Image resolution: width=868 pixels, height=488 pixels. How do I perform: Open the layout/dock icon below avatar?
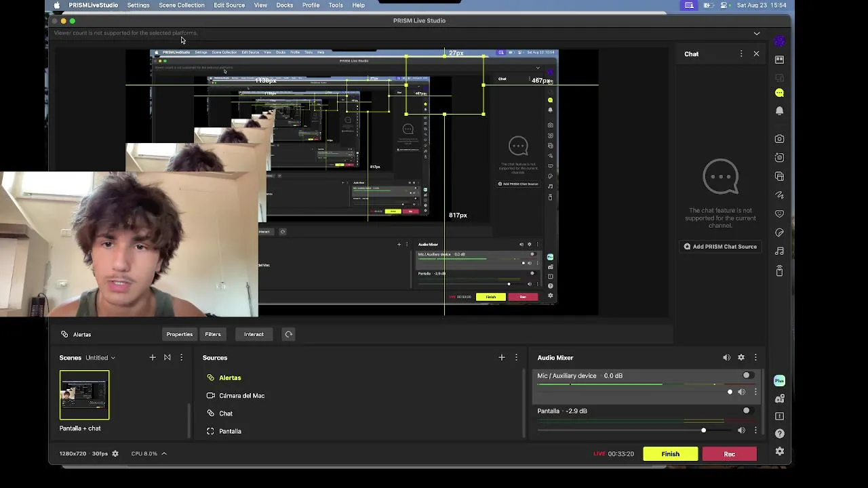coord(779,60)
